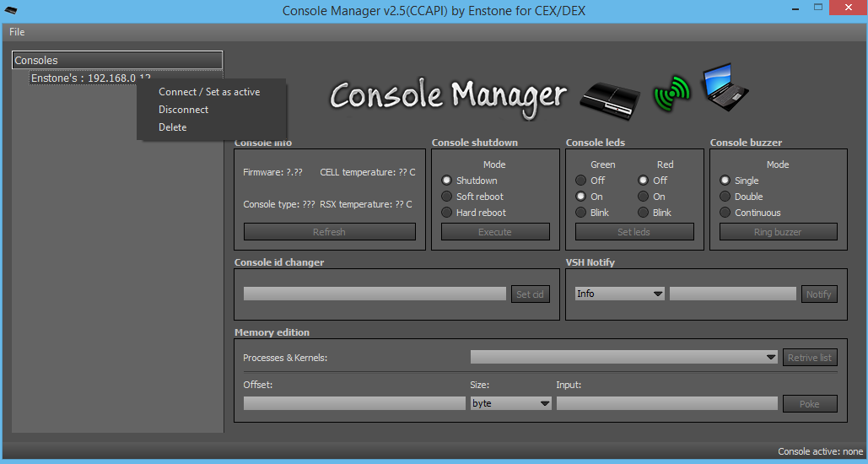Select the Soft reboot radio button
868x464 pixels.
447,197
